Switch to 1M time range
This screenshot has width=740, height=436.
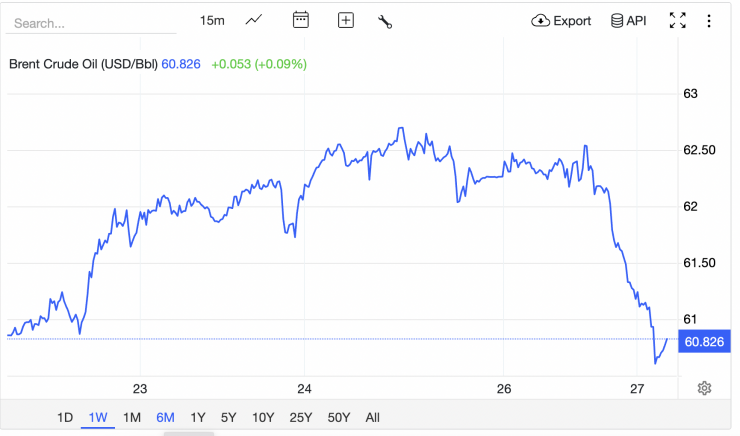tap(131, 417)
